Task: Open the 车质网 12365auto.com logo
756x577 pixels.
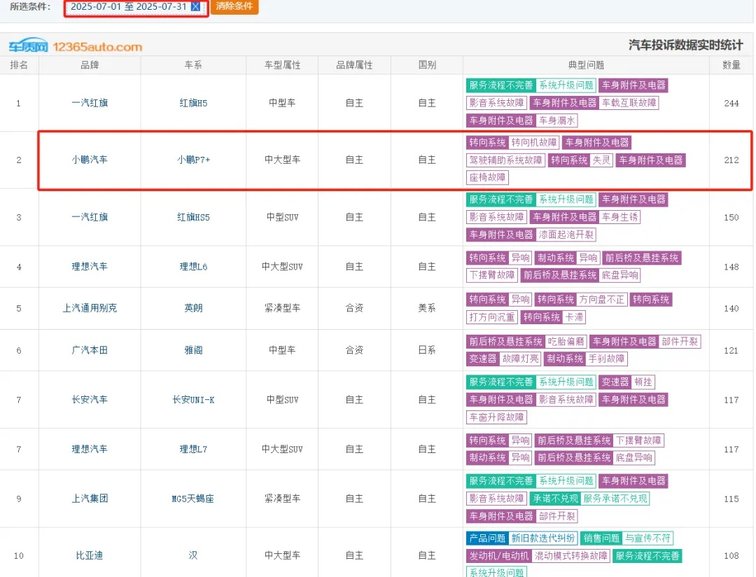Action: (75, 46)
